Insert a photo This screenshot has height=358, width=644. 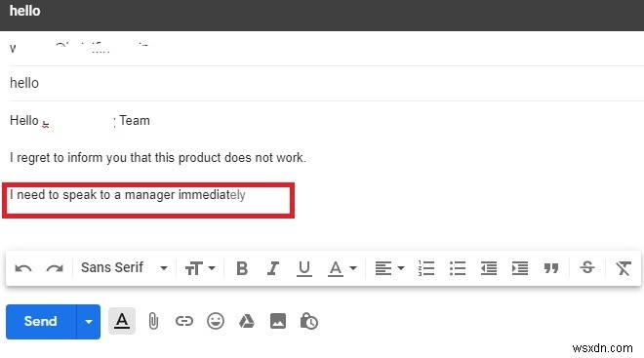click(x=278, y=321)
